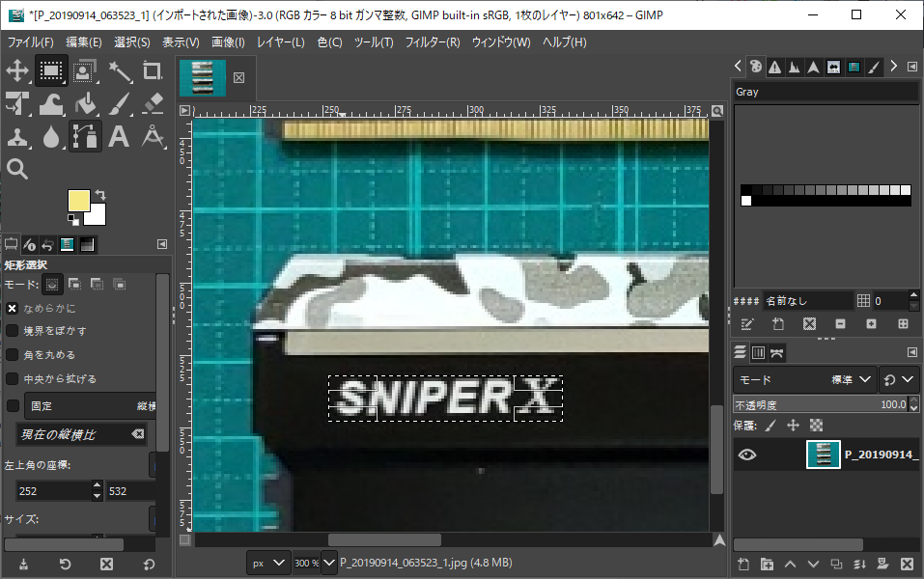The height and width of the screenshot is (579, 924).
Task: Toggle the なめらかに checkbox
Action: click(12, 308)
